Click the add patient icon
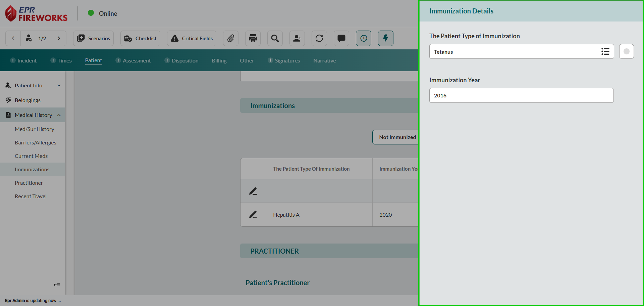 pyautogui.click(x=297, y=38)
